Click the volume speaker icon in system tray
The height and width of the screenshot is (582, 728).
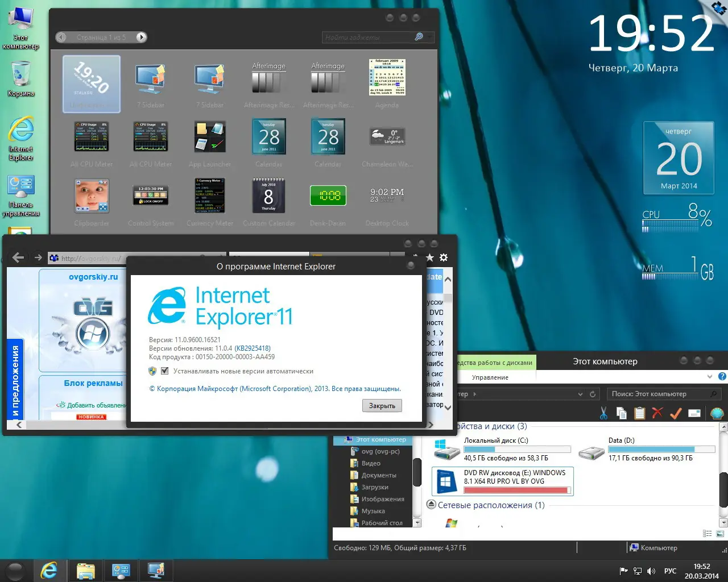click(651, 571)
